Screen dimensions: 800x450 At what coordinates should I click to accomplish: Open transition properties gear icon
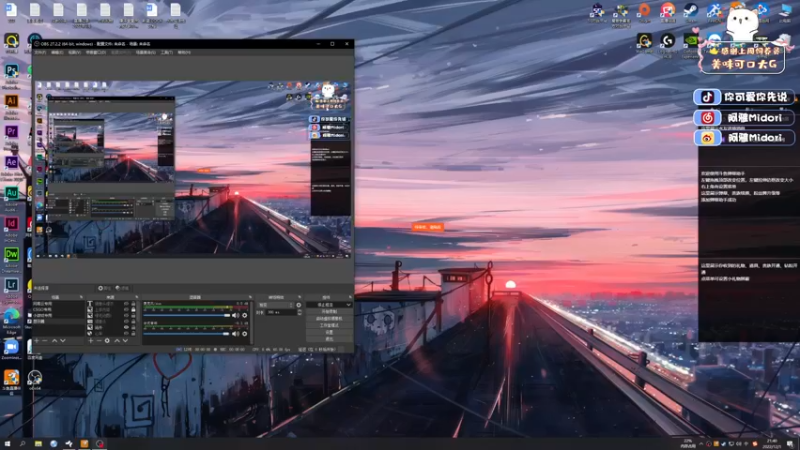pyautogui.click(x=298, y=305)
